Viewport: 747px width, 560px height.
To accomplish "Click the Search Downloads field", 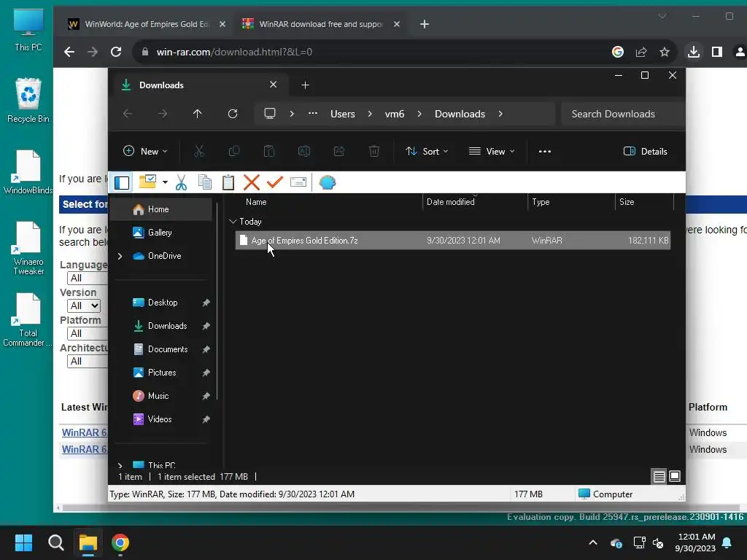I will 623,114.
